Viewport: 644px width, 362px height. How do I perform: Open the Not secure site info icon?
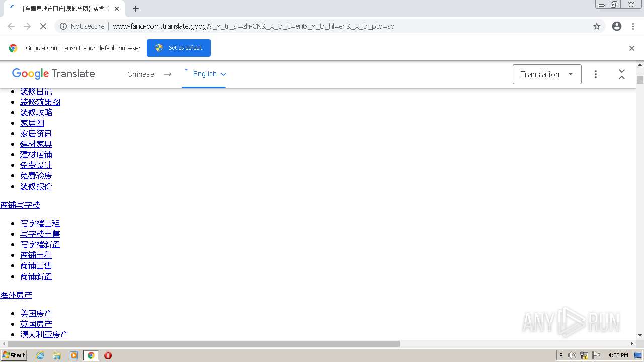63,26
